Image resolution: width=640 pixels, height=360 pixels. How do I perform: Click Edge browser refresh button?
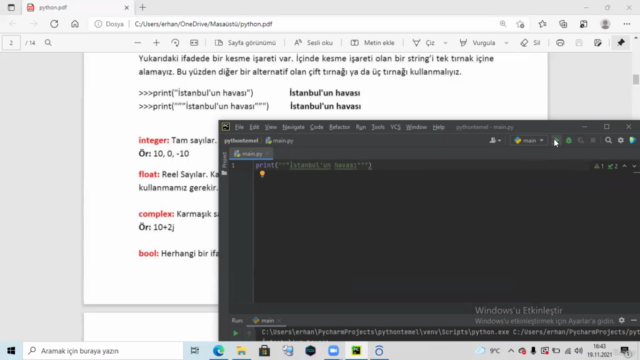tap(54, 24)
